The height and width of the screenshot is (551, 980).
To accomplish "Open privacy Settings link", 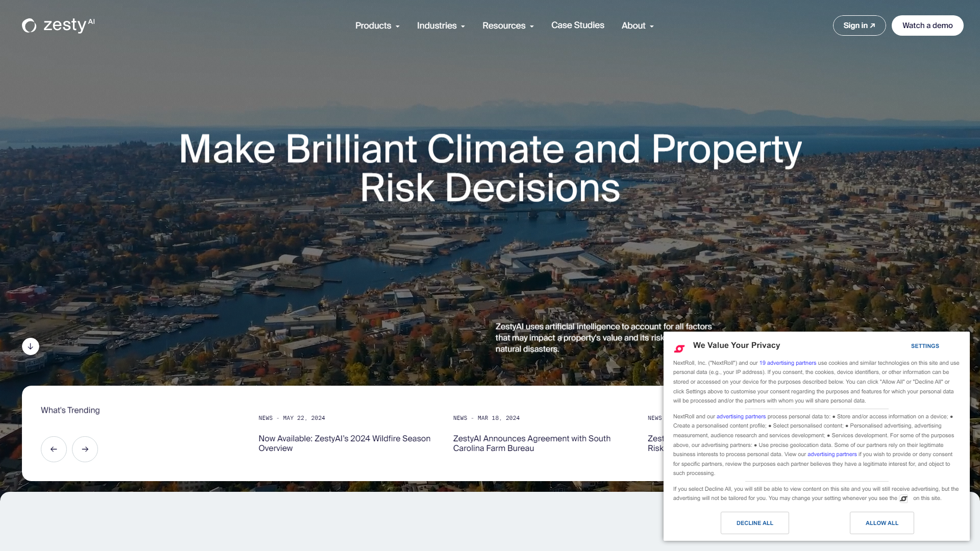I will click(x=925, y=346).
